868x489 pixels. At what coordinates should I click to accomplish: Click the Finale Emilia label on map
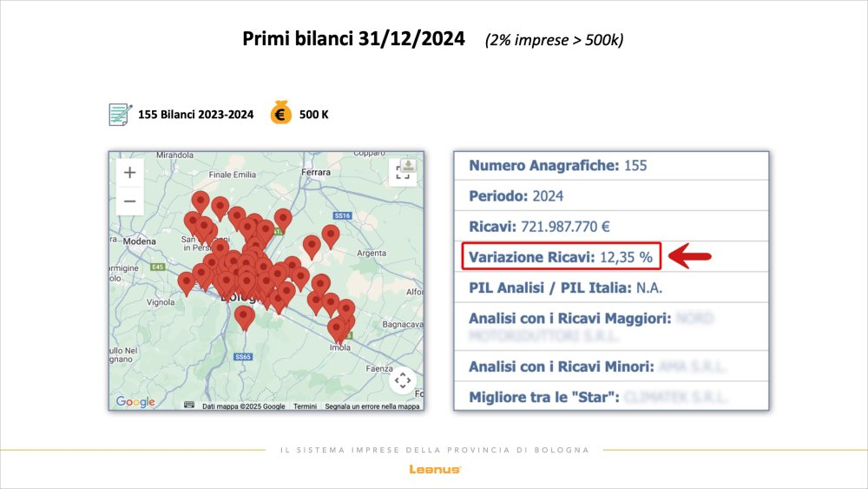click(233, 175)
